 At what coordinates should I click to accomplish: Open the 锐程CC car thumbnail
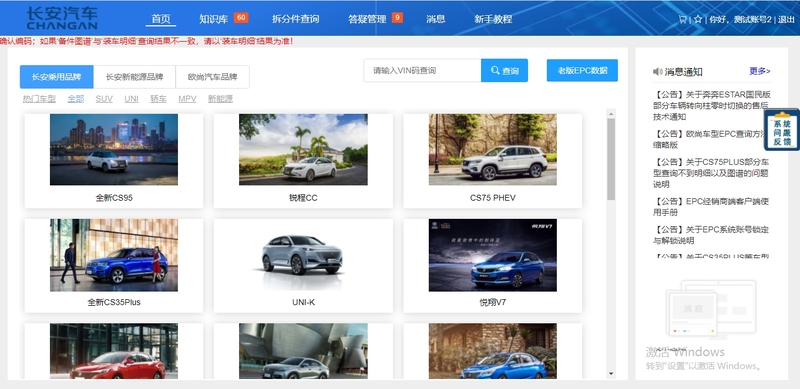(303, 149)
